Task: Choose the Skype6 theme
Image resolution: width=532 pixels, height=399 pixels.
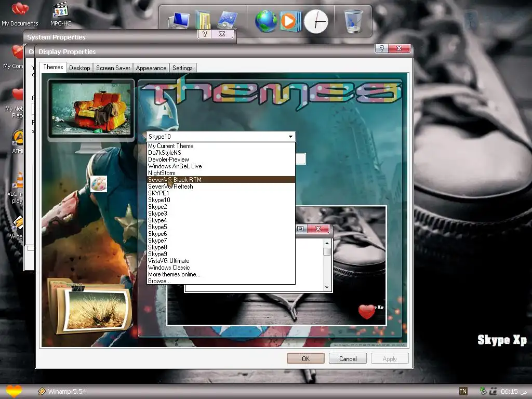Action: coord(221,234)
